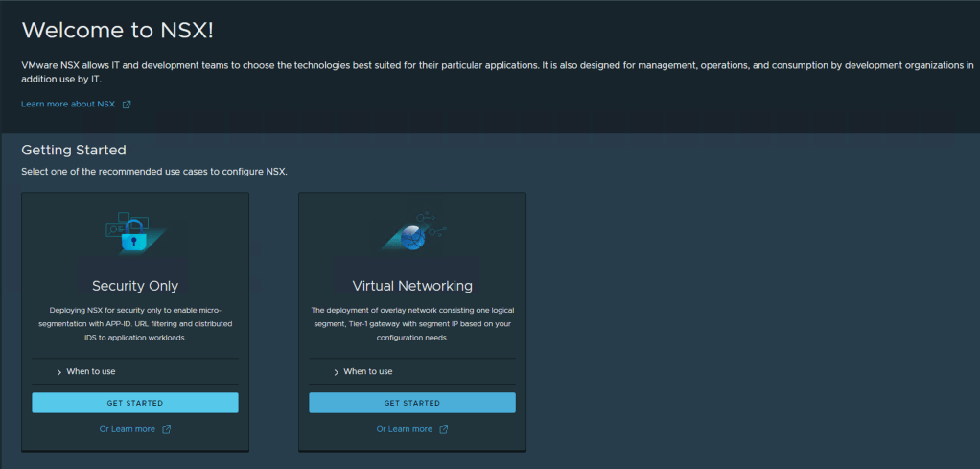980x469 pixels.
Task: Click external-link icon in Virtual Networking card footer
Action: (443, 429)
